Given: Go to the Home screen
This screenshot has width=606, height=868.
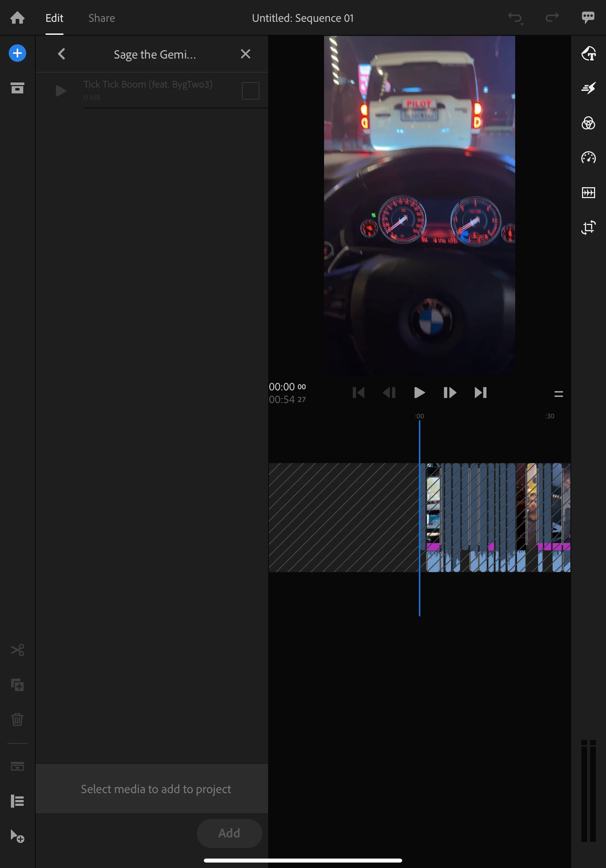Looking at the screenshot, I should 17,17.
